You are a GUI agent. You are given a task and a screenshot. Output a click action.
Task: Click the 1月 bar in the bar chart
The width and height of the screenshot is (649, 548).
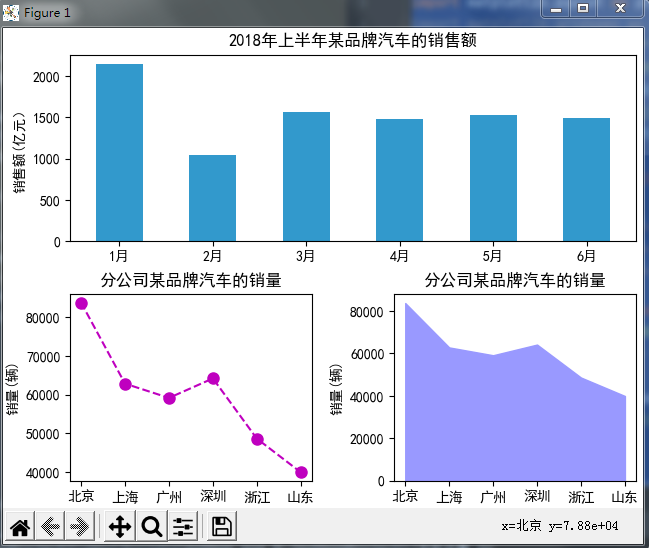tap(119, 152)
